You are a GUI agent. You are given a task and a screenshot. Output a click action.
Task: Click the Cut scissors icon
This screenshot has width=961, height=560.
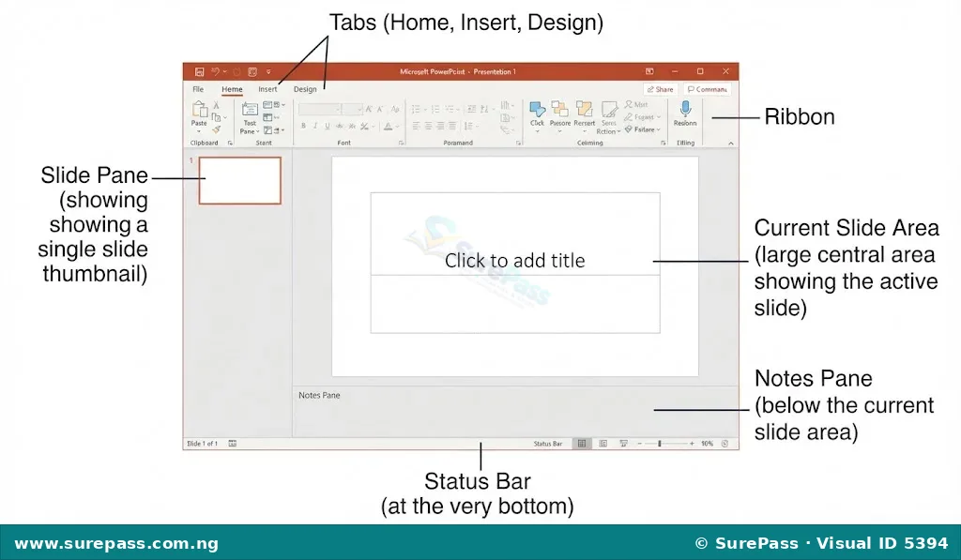217,105
